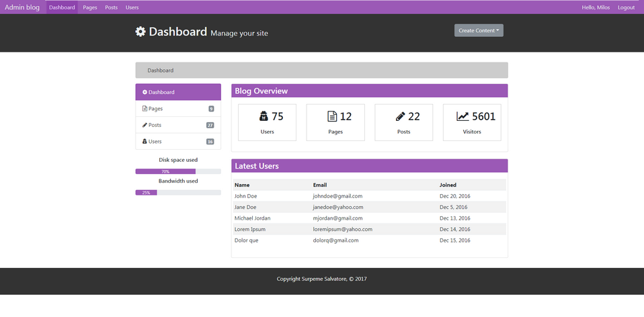Click the user icon in the 75 Users card
644x317 pixels.
click(x=264, y=116)
